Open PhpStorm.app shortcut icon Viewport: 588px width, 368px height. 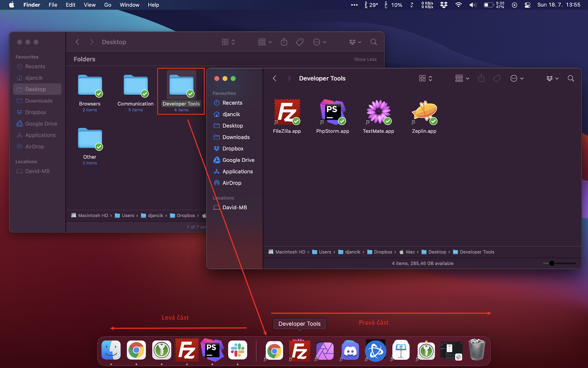pyautogui.click(x=333, y=112)
